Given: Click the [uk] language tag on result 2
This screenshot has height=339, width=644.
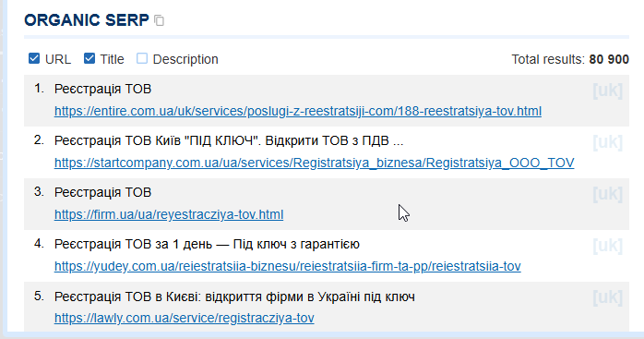Looking at the screenshot, I should tap(607, 142).
